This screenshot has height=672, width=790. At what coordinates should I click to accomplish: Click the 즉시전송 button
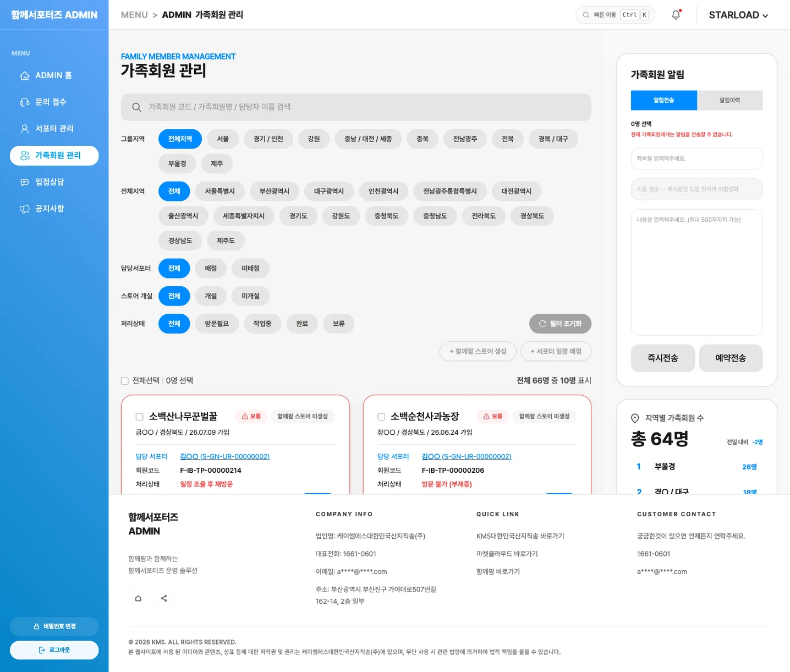click(x=663, y=358)
